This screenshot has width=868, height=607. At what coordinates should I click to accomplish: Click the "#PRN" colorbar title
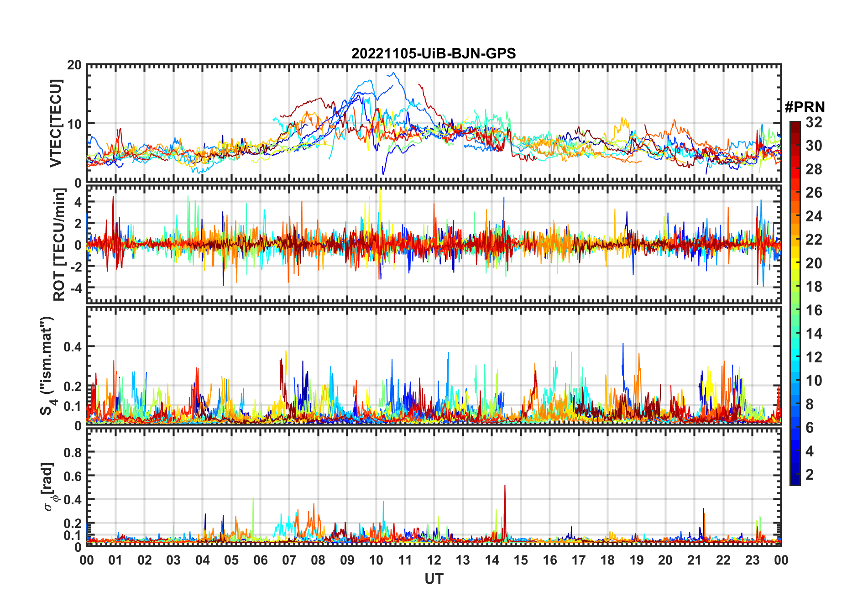pos(805,107)
